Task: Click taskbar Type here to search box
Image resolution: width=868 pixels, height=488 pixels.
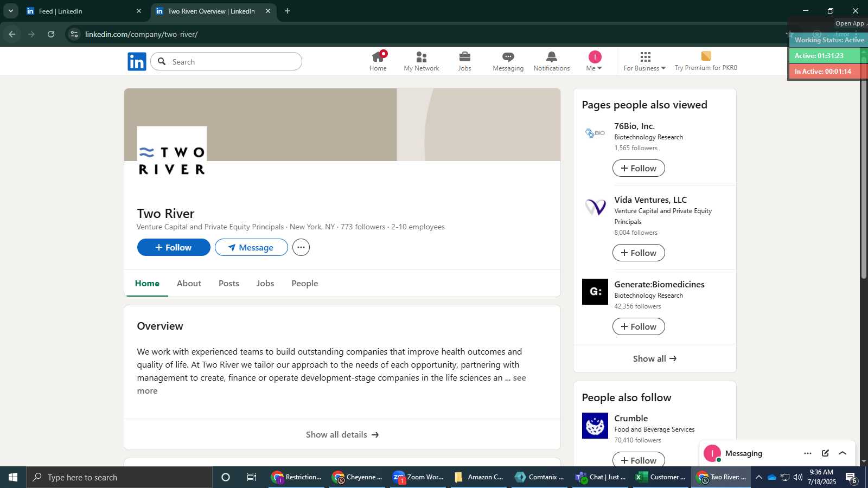Action: [x=119, y=477]
